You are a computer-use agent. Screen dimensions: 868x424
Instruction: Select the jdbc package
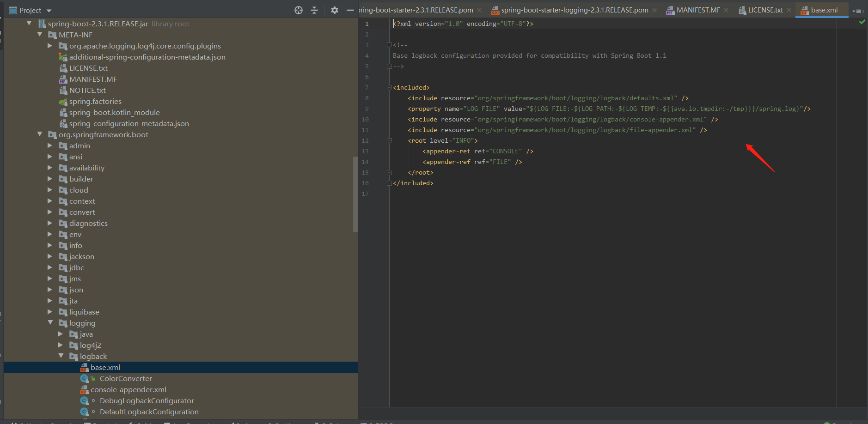[77, 267]
